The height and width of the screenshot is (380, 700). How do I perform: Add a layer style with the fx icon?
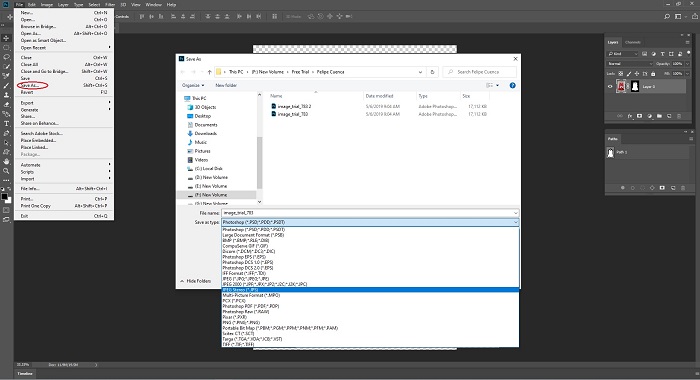pyautogui.click(x=630, y=116)
